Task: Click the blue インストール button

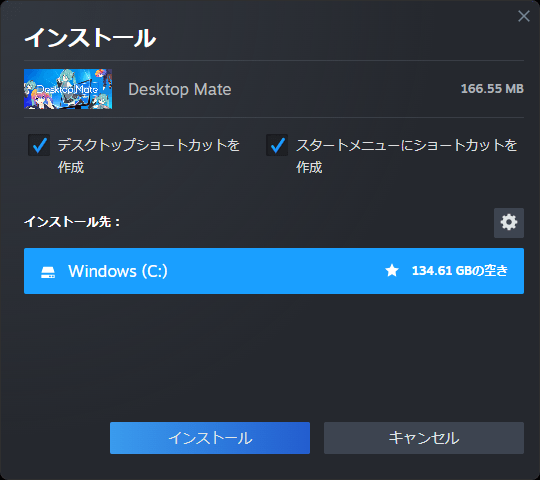Action: [x=210, y=438]
